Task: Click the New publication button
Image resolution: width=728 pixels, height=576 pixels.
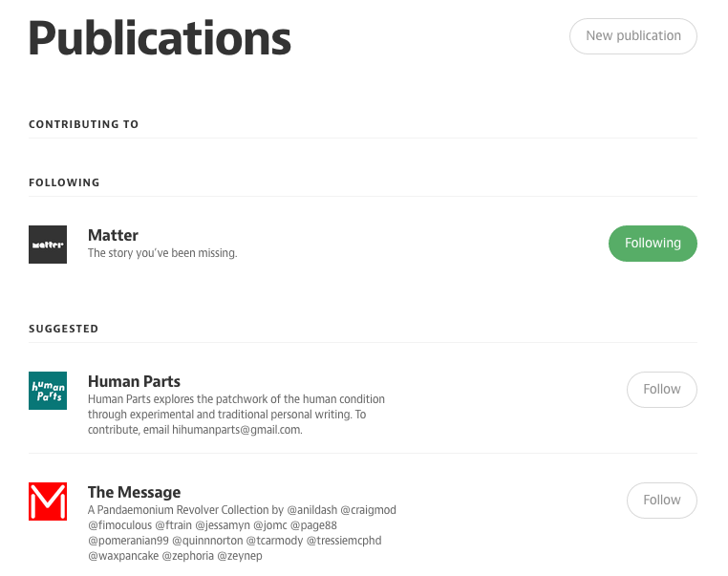Action: click(x=632, y=36)
